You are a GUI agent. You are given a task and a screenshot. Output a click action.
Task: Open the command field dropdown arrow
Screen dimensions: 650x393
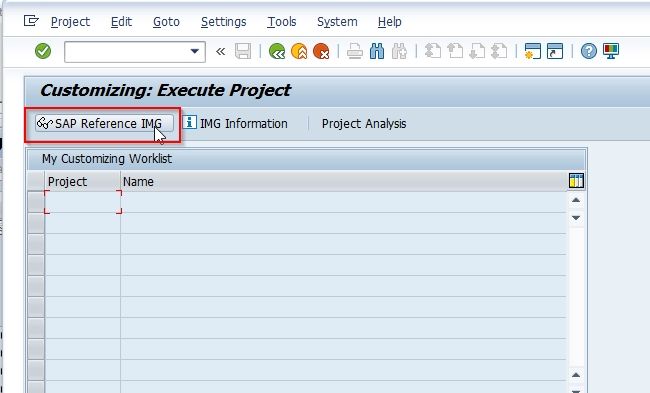(194, 51)
